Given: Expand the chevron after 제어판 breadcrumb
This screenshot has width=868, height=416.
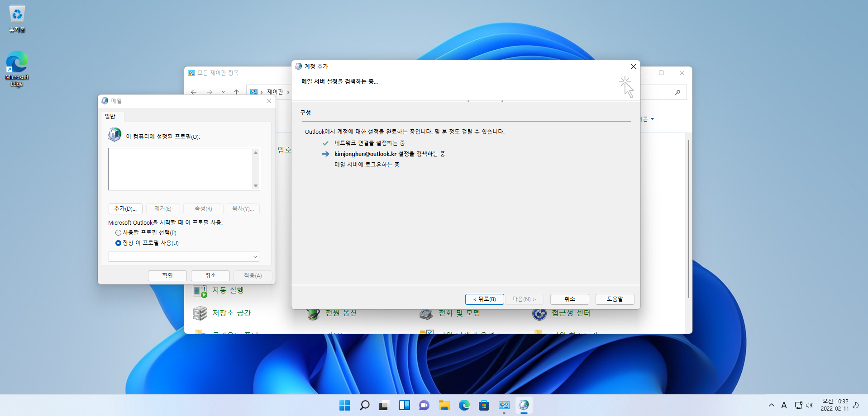Looking at the screenshot, I should (x=288, y=92).
